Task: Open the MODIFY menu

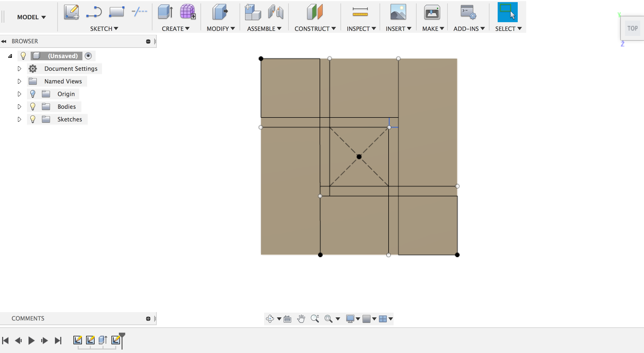Action: (x=221, y=29)
